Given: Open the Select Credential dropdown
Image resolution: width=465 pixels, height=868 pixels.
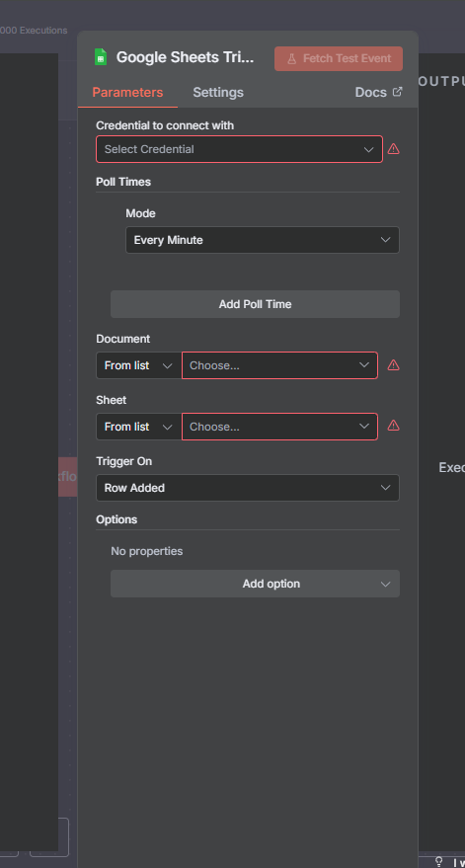Looking at the screenshot, I should click(x=239, y=149).
